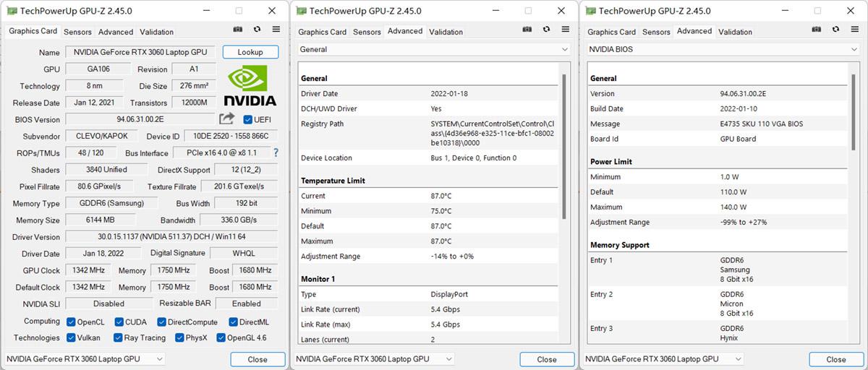
Task: Toggle the OpenGL 4.6 checkbox
Action: (221, 337)
